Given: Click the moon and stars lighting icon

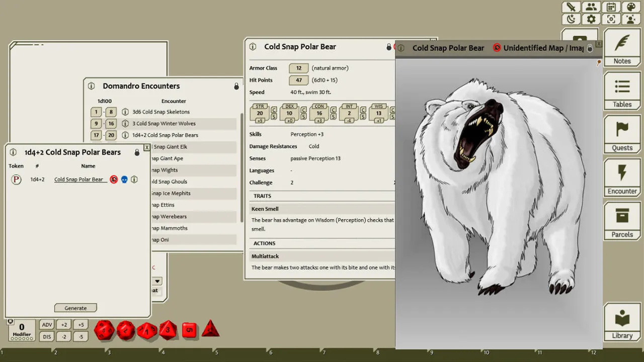Looking at the screenshot, I should click(x=571, y=19).
